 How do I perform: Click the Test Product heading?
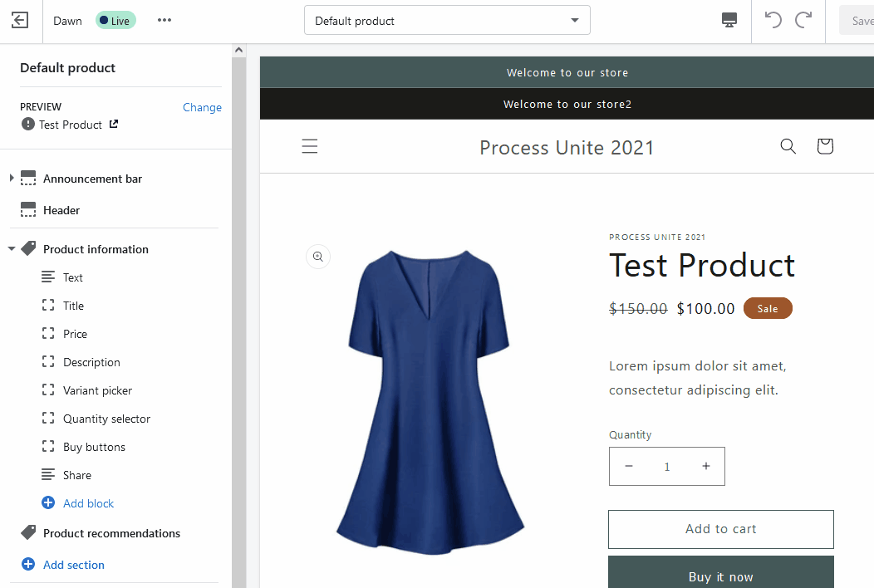tap(702, 265)
